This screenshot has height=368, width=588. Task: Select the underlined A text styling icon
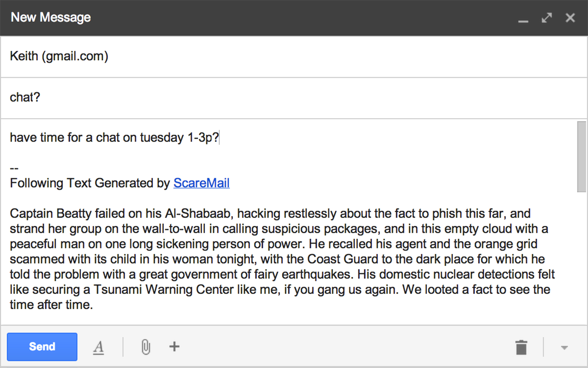(x=99, y=347)
